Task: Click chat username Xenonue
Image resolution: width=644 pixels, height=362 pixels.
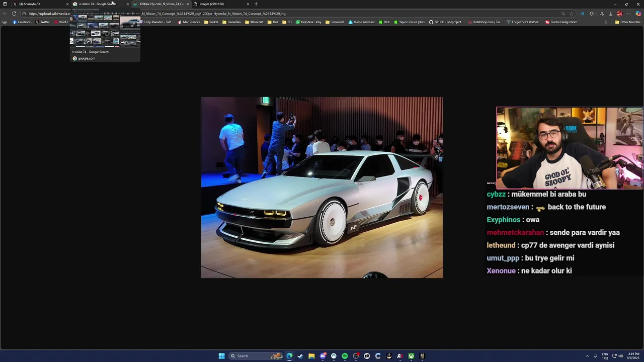Action: click(501, 271)
